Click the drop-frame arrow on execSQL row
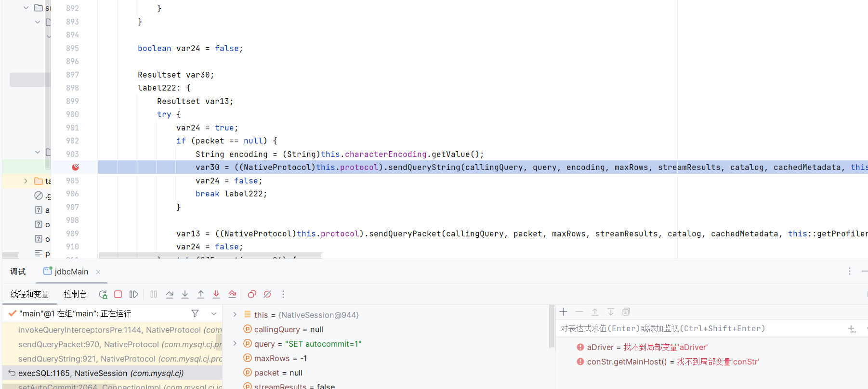The width and height of the screenshot is (868, 389). click(x=12, y=373)
